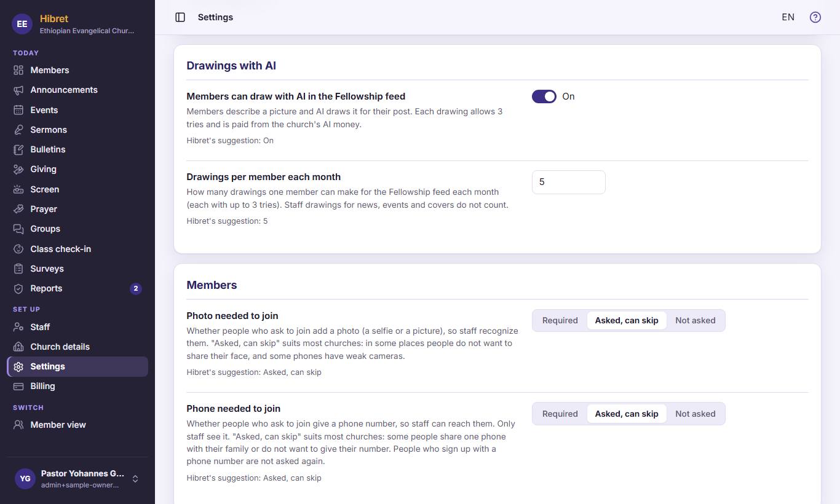The image size is (840, 504).
Task: Select Asked, can skip for Photo needed
Action: (x=627, y=320)
